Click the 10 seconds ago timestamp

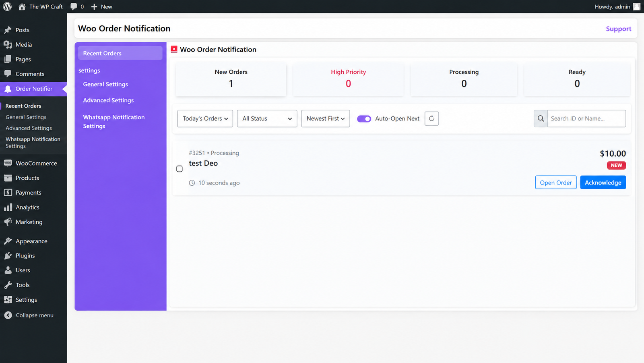[219, 183]
